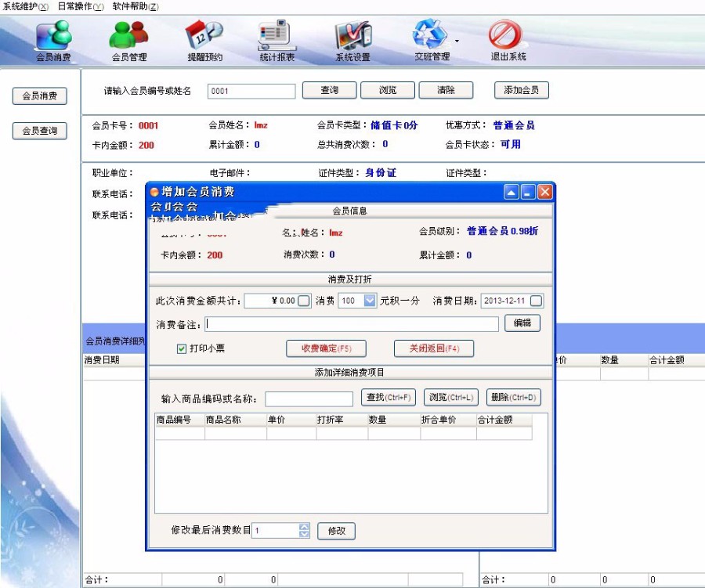Click 删除(Ctrl+D) button

513,398
